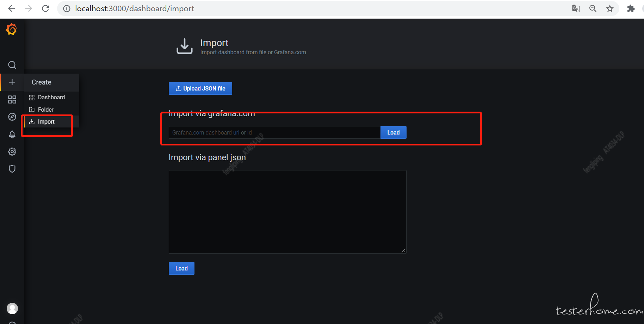
Task: Select Dashboard in the Create menu
Action: point(51,97)
